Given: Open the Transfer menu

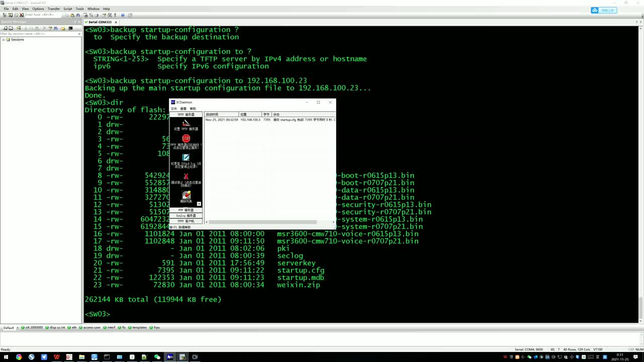Looking at the screenshot, I should point(54,9).
